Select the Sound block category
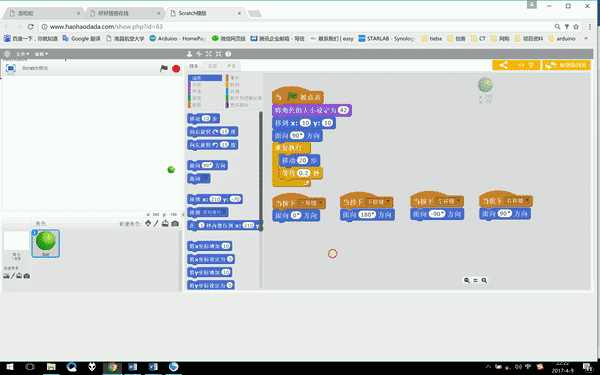 205,91
